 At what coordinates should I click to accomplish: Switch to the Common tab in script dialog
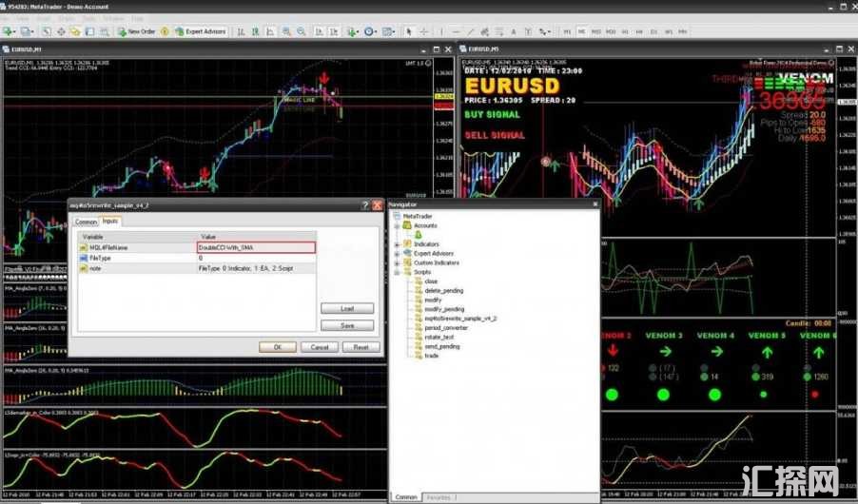(86, 222)
